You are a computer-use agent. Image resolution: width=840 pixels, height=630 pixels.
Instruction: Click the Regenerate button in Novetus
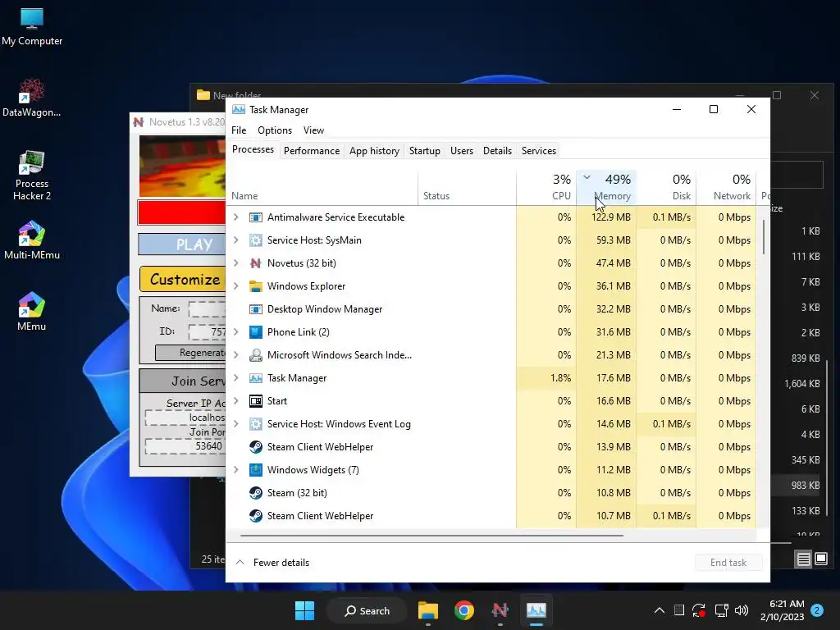pyautogui.click(x=190, y=353)
